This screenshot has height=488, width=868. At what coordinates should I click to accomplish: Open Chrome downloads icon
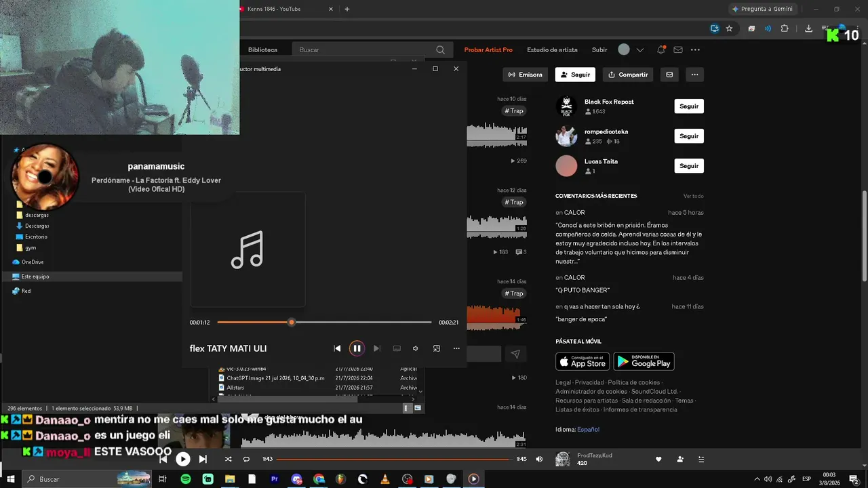808,28
